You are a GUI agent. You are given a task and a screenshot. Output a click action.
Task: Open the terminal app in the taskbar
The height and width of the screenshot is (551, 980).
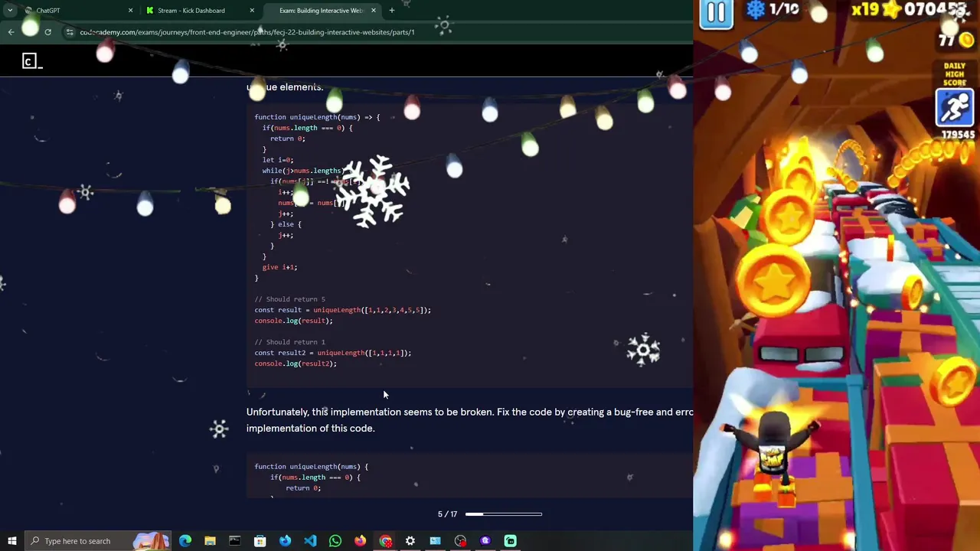tap(235, 541)
